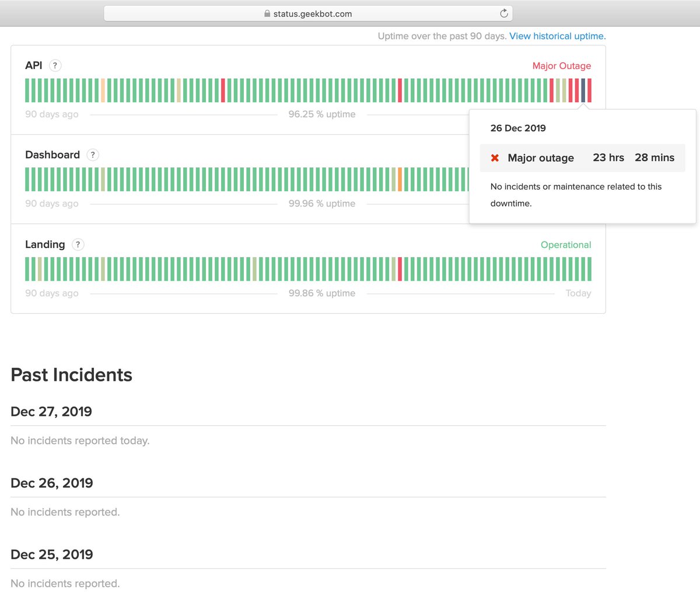Click the API component name
The height and width of the screenshot is (592, 700).
click(34, 65)
